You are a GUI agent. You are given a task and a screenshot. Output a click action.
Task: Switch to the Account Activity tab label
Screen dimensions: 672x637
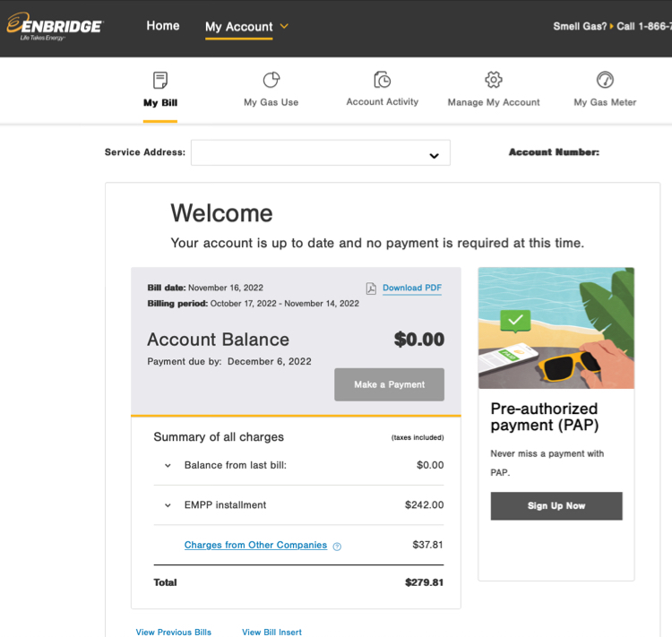[x=383, y=102]
